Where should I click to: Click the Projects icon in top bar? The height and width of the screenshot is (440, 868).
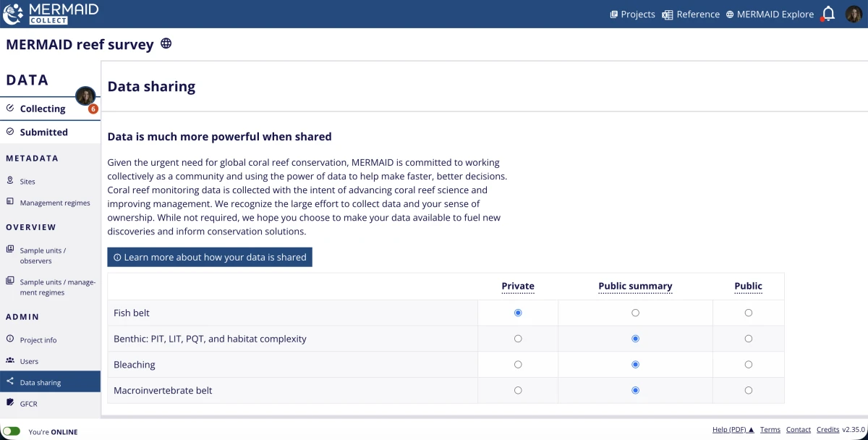(613, 14)
